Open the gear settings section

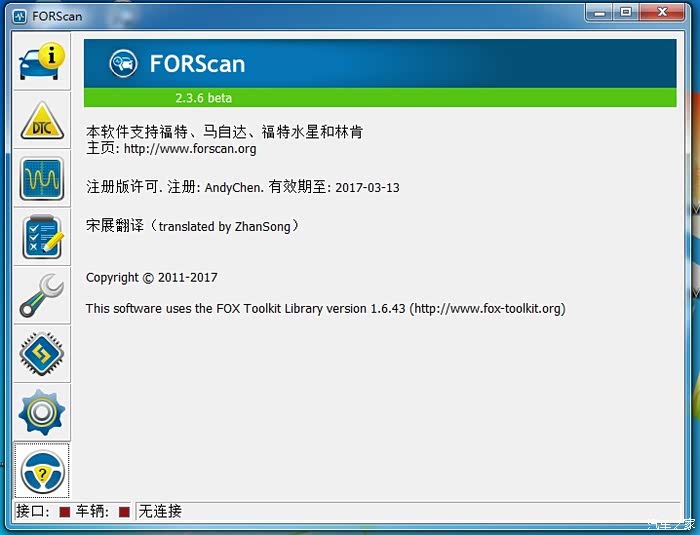[x=42, y=412]
